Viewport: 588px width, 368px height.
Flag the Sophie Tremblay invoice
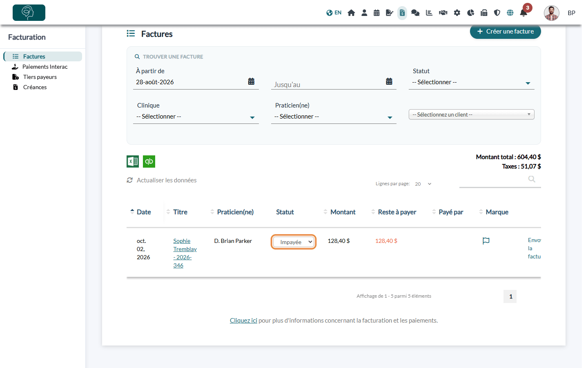[x=486, y=241]
